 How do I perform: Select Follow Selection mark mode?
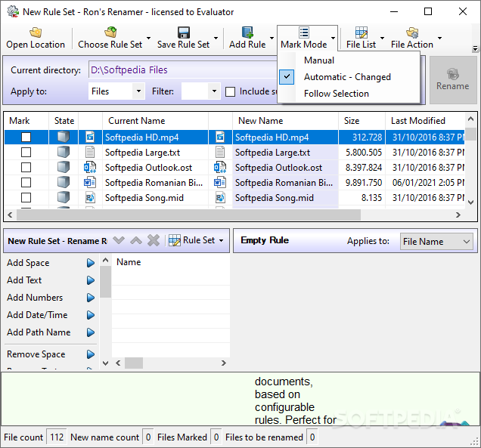(x=337, y=94)
